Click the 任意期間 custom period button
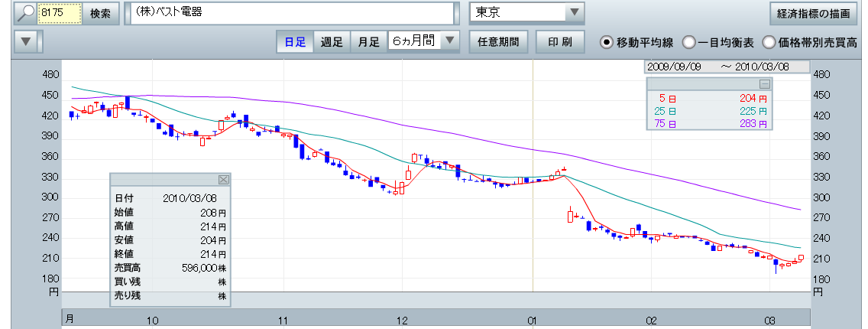 point(498,42)
